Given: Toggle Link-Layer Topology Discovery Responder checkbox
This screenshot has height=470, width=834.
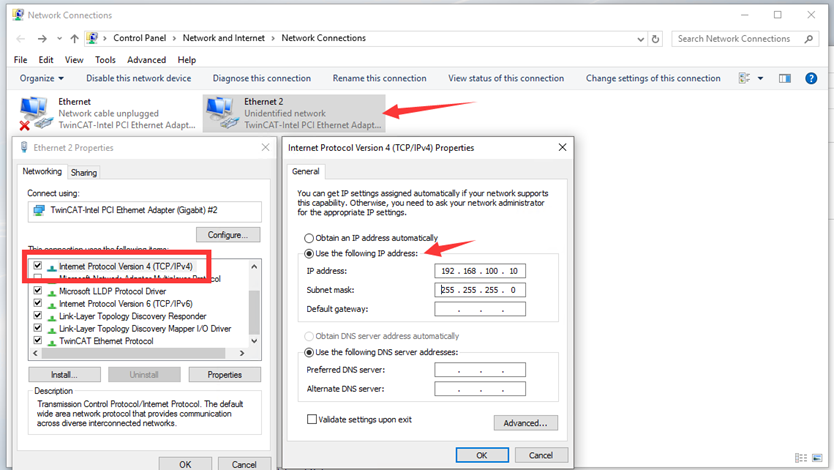Looking at the screenshot, I should click(x=38, y=315).
